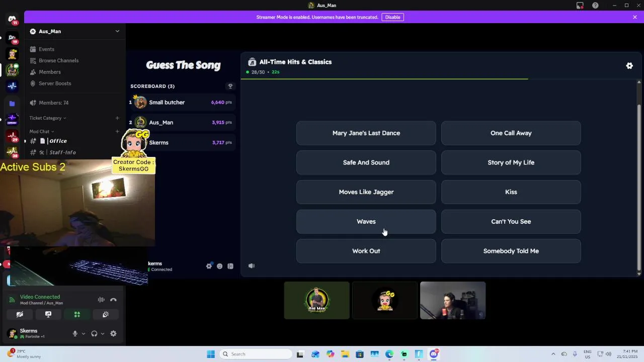Click Members: 74 channel entry
This screenshot has height=362, width=644.
tap(73, 103)
